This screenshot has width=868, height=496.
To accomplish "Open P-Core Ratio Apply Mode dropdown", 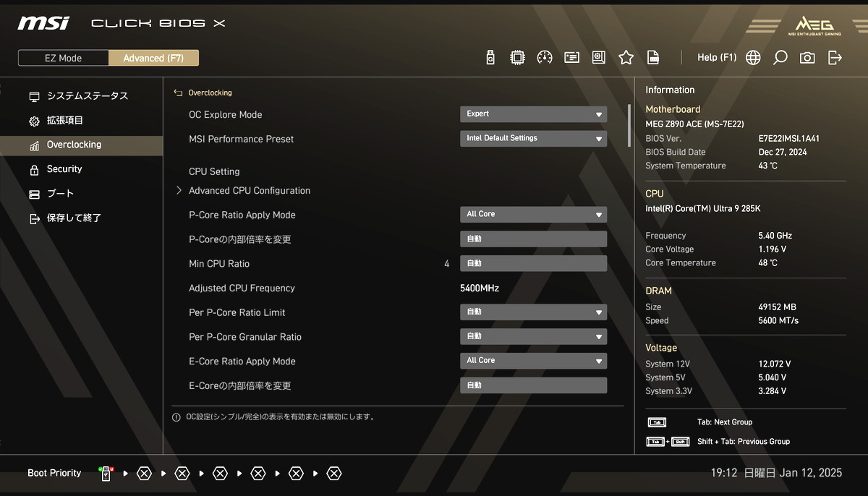I will pyautogui.click(x=533, y=214).
